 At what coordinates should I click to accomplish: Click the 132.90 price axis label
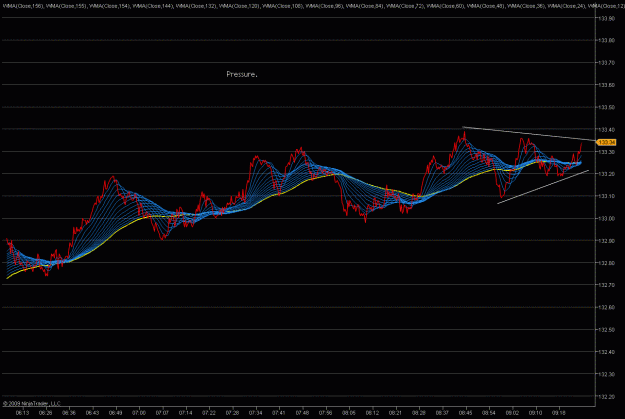coord(607,241)
